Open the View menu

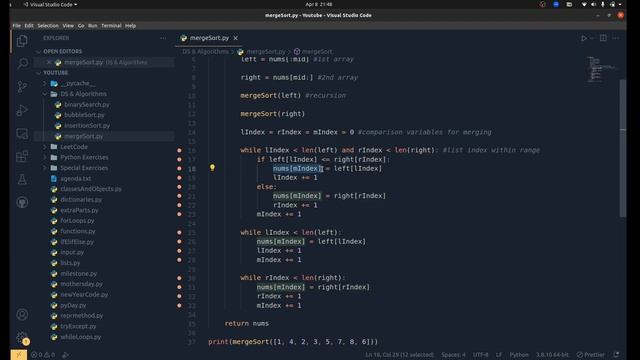pyautogui.click(x=68, y=26)
